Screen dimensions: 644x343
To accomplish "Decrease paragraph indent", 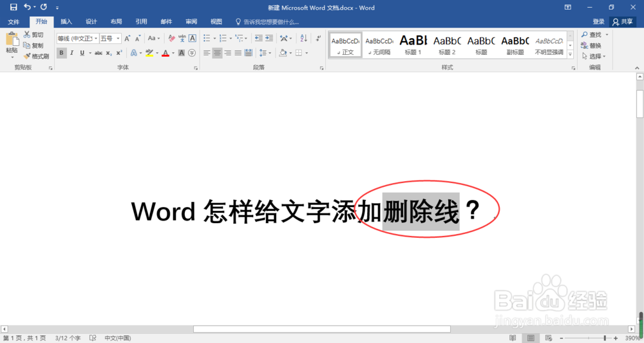I will (x=259, y=38).
